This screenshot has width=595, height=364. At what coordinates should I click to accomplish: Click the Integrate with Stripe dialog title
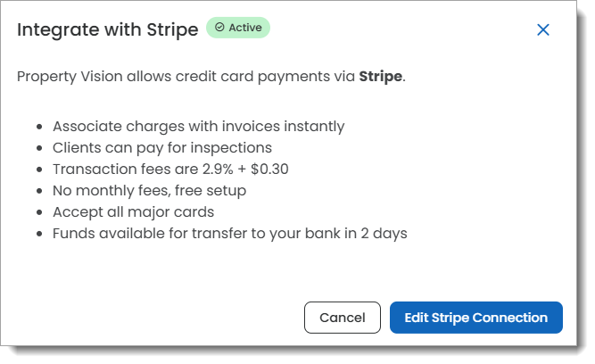tap(107, 29)
